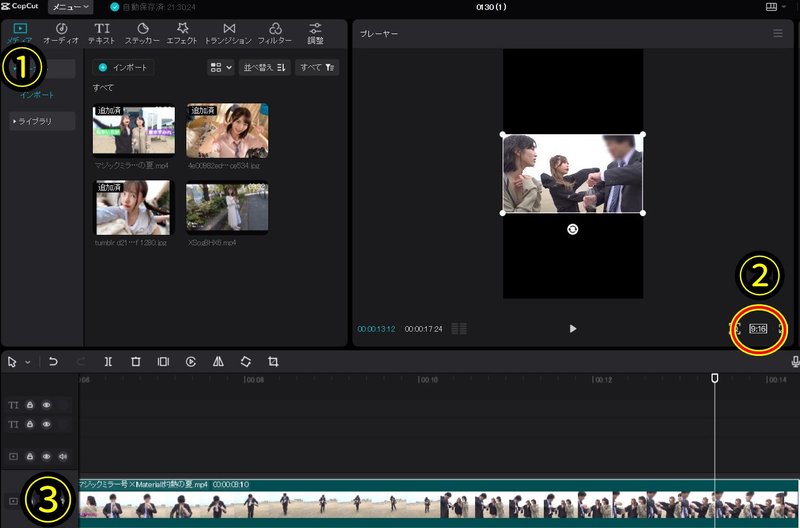800x528 pixels.
Task: Click the main track cover icon
Action: [13, 501]
